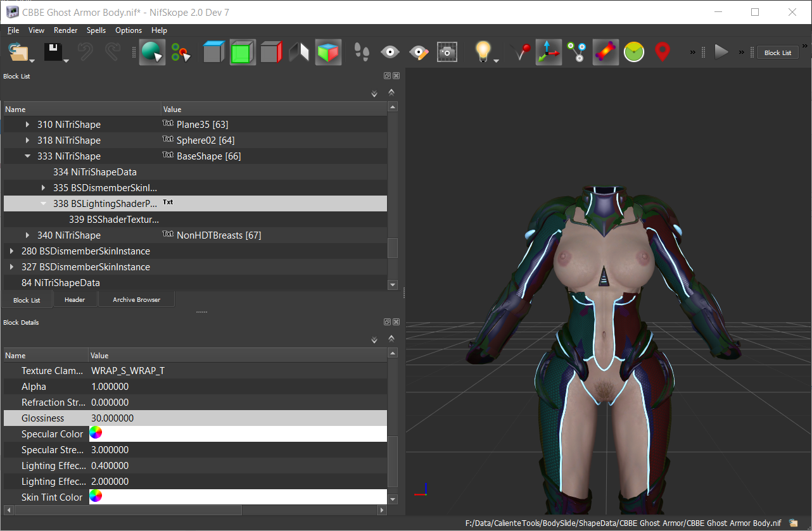The width and height of the screenshot is (812, 531).
Task: Click the red map pin icon
Action: pos(663,53)
